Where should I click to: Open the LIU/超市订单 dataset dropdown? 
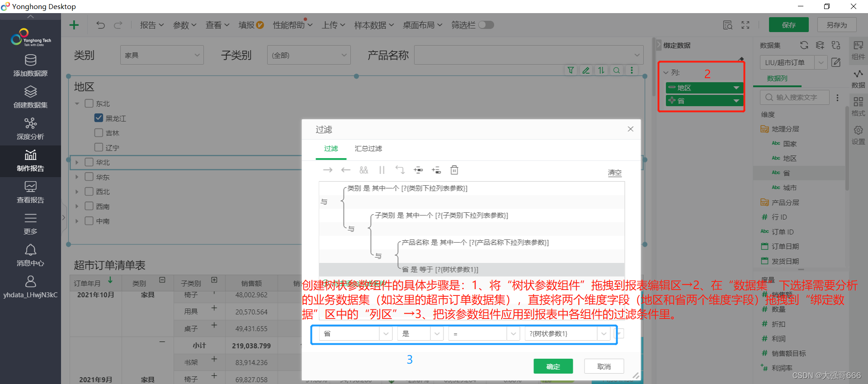(821, 62)
